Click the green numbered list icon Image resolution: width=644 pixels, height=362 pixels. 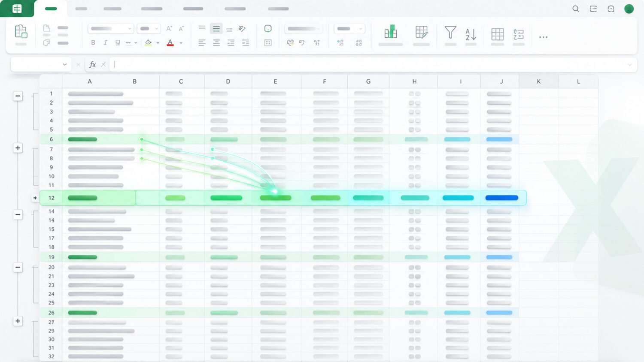pyautogui.click(x=519, y=34)
